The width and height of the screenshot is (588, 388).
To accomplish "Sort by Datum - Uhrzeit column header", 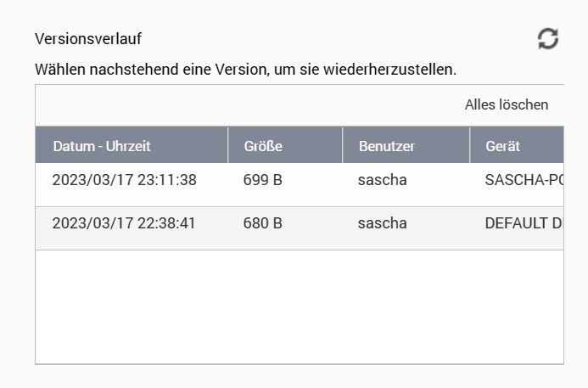I will [102, 146].
